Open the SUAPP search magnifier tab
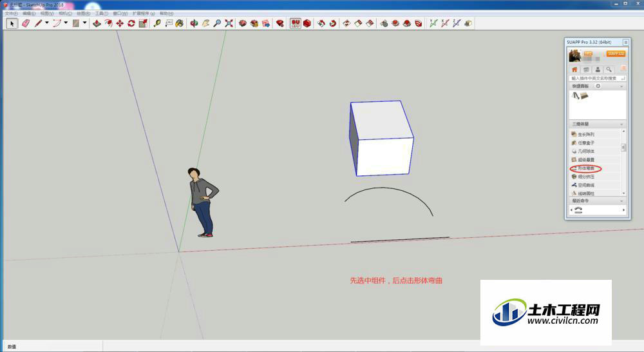This screenshot has width=644, height=352. click(609, 70)
